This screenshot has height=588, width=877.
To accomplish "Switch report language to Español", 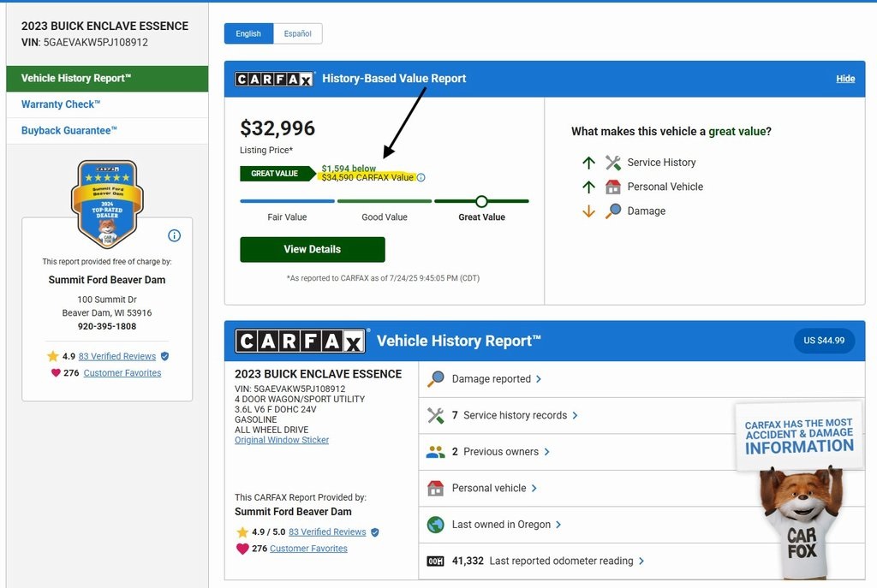I will click(x=297, y=33).
